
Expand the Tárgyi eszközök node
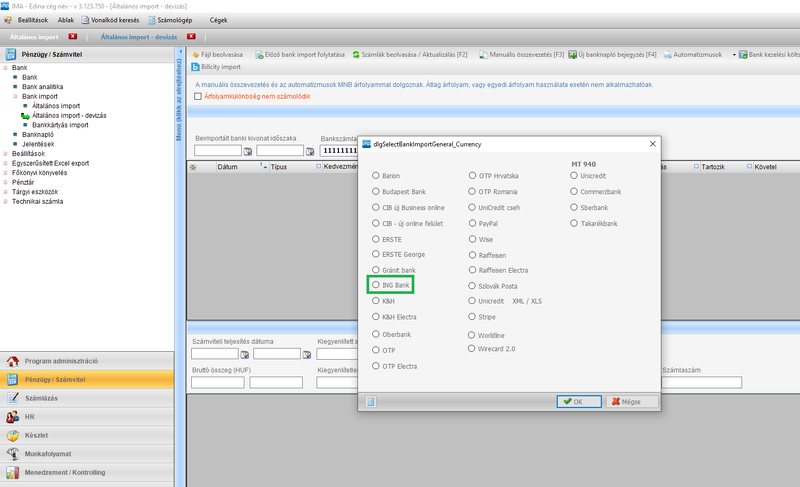[x=5, y=192]
